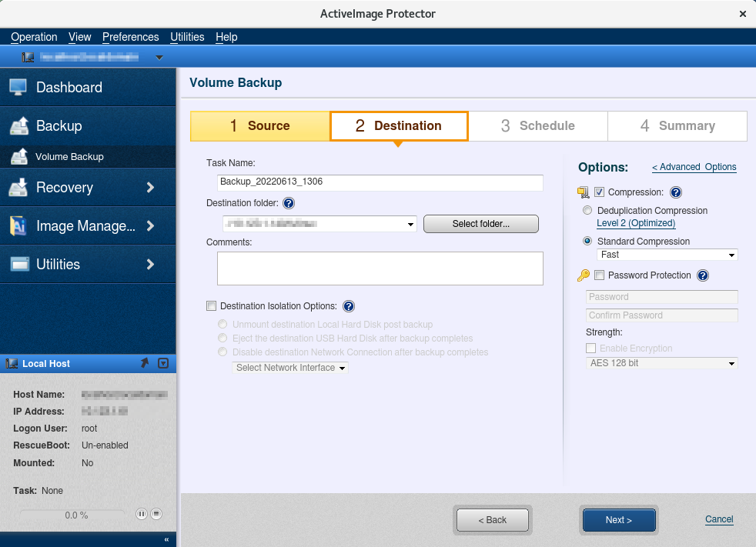The height and width of the screenshot is (547, 756).
Task: Go to the Source step tab
Action: 260,126
